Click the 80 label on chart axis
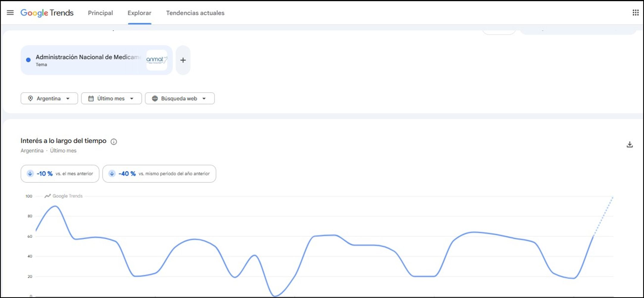The height and width of the screenshot is (298, 644). coord(30,216)
